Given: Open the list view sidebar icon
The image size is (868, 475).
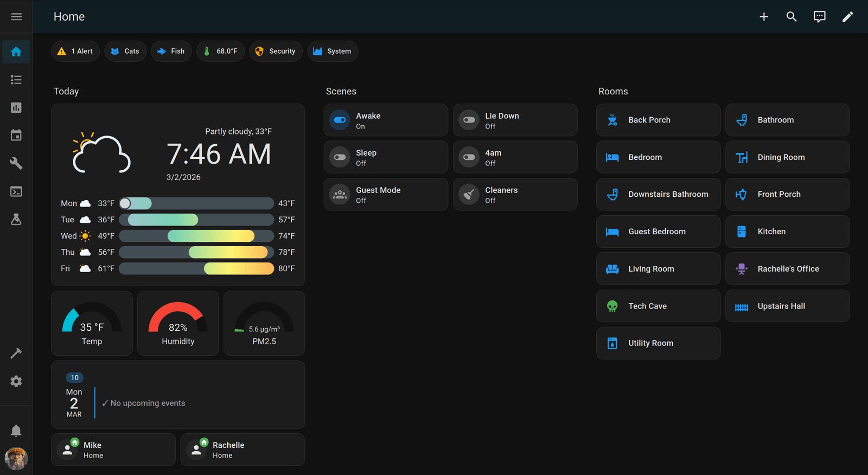Looking at the screenshot, I should coord(16,80).
